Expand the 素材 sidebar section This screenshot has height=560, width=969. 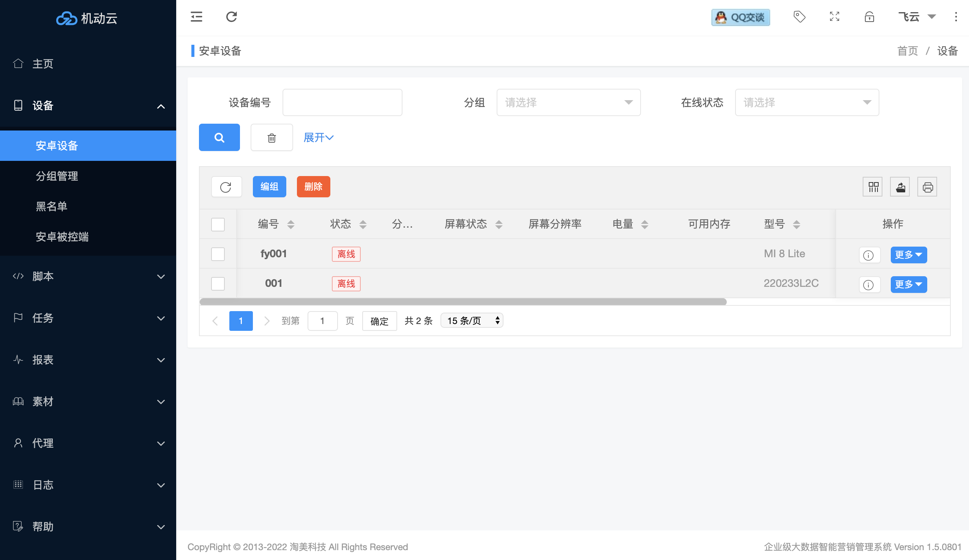coord(88,401)
